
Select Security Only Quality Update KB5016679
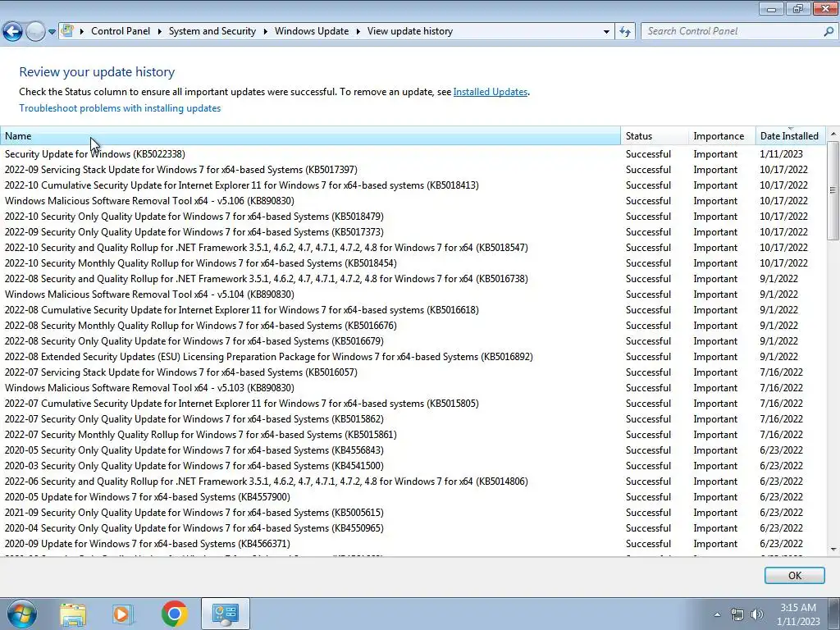coord(413,340)
